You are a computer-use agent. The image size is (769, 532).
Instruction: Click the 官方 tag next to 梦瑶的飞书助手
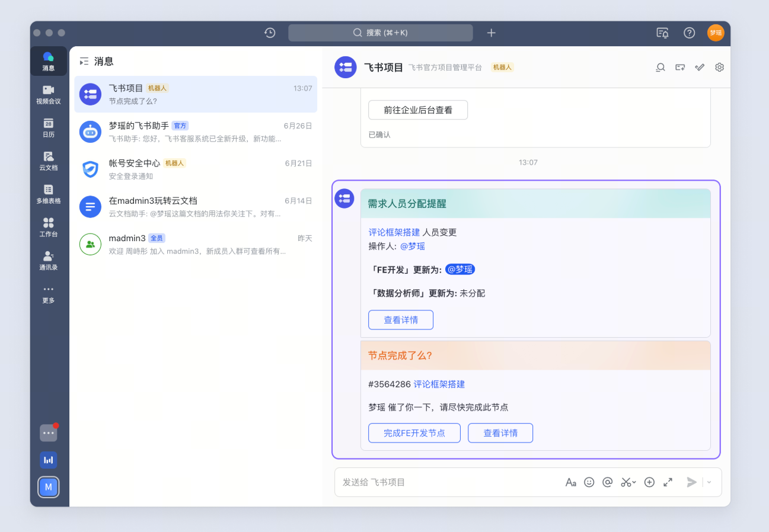click(x=180, y=126)
